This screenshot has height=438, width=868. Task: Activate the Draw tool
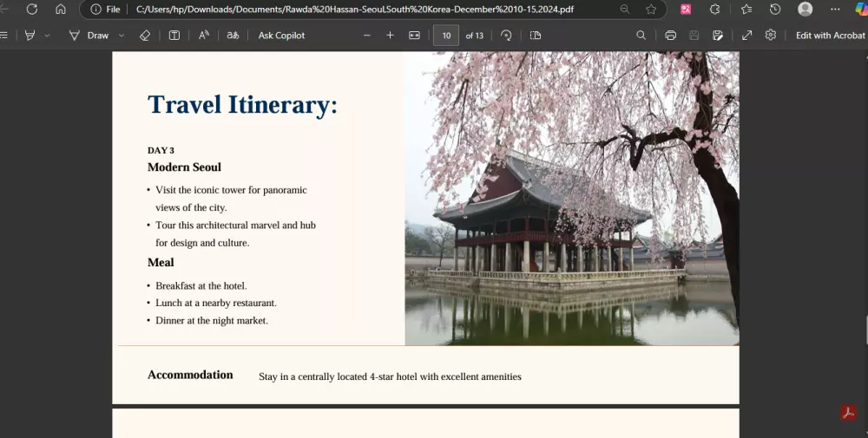[89, 36]
